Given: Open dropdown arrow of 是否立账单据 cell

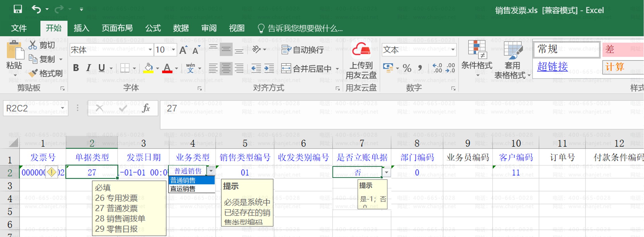Looking at the screenshot, I should [x=387, y=172].
